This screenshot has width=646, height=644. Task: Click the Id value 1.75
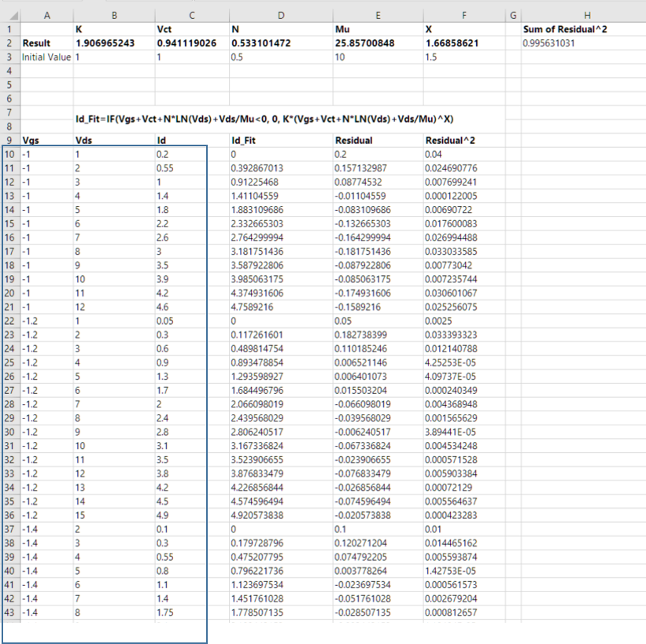pos(192,613)
